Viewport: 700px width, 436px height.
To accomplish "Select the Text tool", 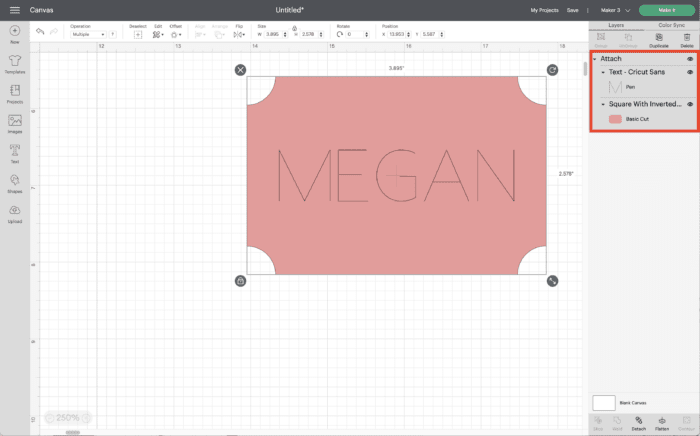I will (14, 152).
